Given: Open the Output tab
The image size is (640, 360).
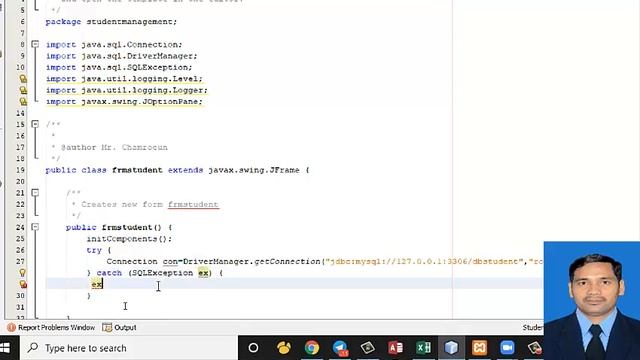Looking at the screenshot, I should [x=120, y=327].
